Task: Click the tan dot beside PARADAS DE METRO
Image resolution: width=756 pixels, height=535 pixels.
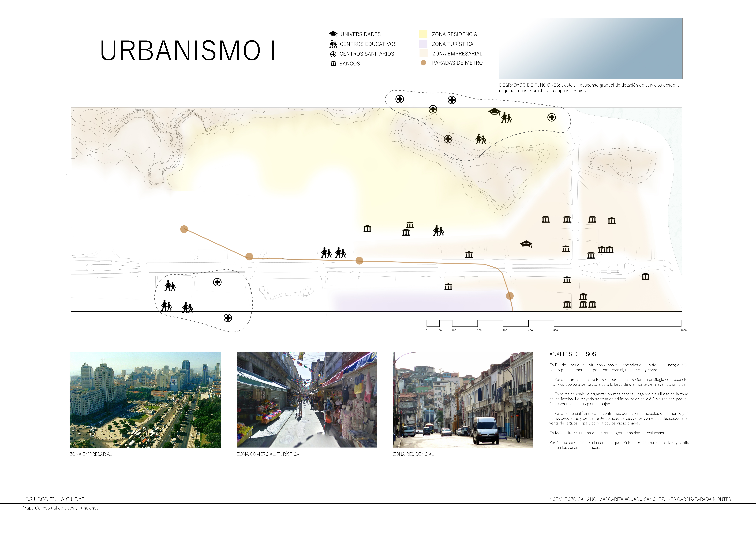Action: pos(423,63)
